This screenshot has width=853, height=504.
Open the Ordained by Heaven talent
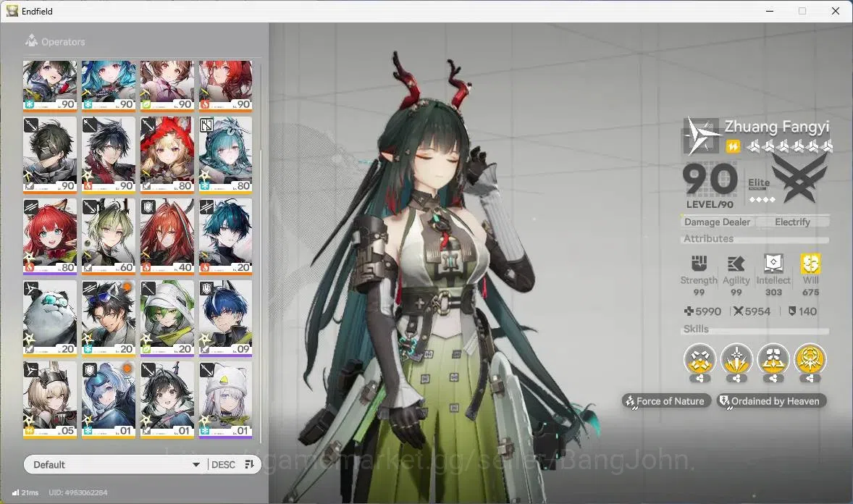click(x=771, y=401)
